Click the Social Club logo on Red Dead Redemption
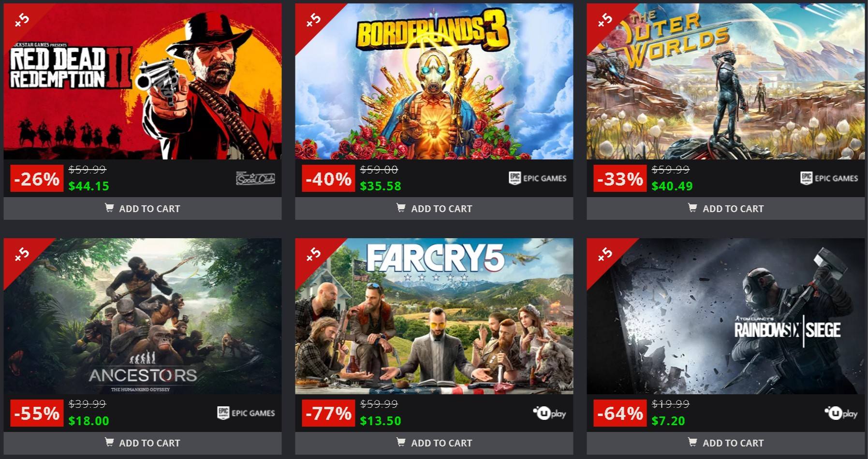The image size is (868, 459). (255, 179)
